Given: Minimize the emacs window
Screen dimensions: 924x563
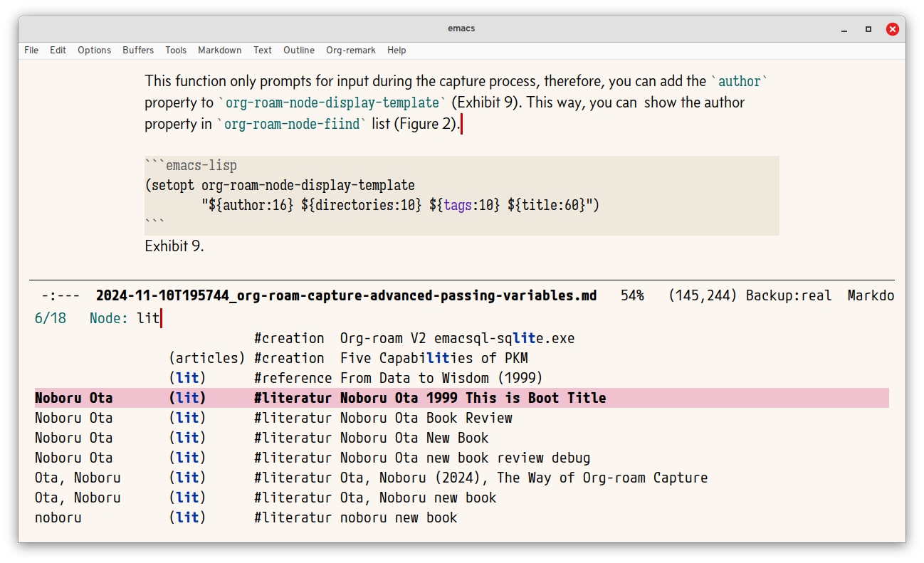Looking at the screenshot, I should tap(844, 29).
